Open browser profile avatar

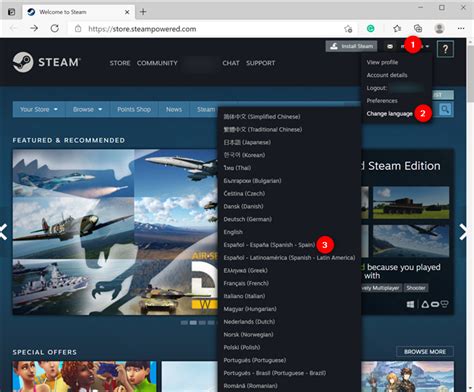pos(439,29)
